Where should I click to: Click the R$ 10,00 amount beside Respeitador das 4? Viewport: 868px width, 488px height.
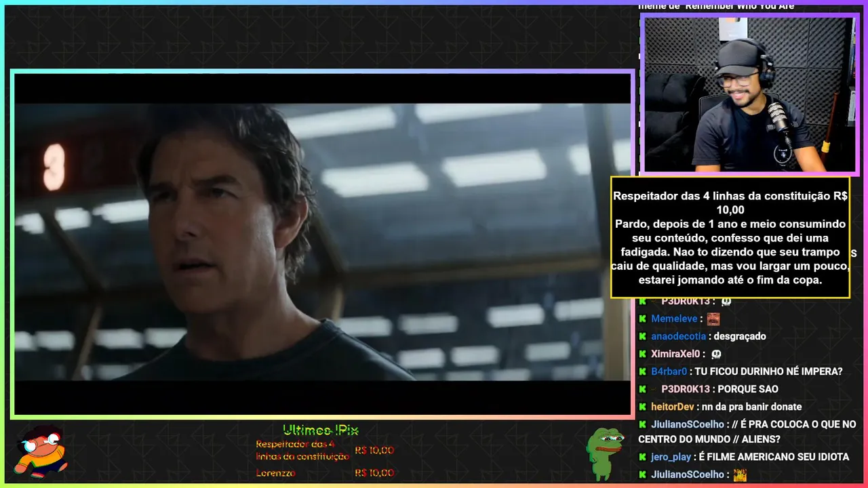click(374, 451)
